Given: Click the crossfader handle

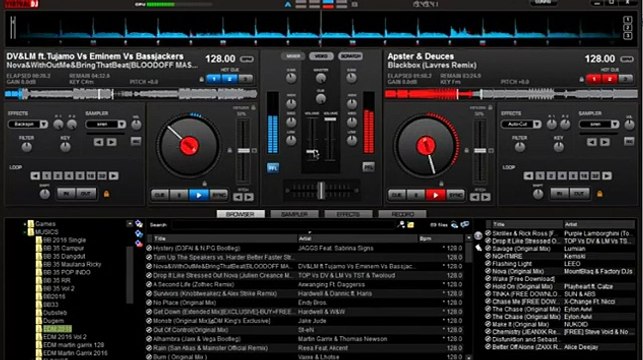Looking at the screenshot, I should (x=321, y=191).
